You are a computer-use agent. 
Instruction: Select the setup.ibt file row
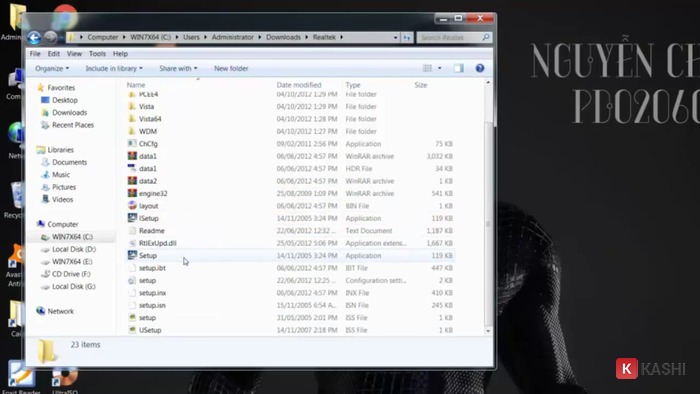click(x=290, y=268)
